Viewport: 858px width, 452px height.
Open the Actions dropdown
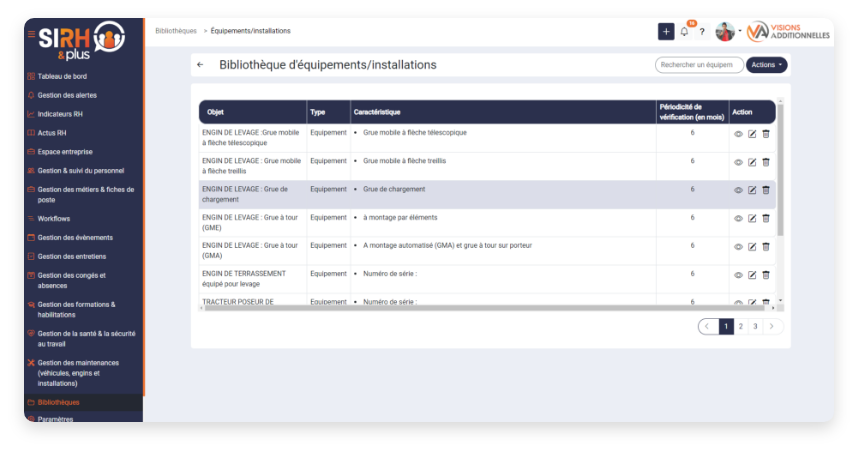(767, 65)
